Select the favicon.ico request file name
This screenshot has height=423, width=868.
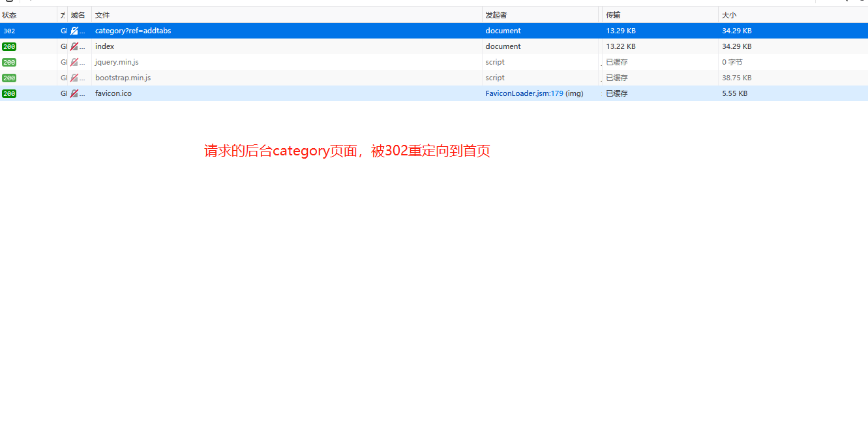[113, 93]
